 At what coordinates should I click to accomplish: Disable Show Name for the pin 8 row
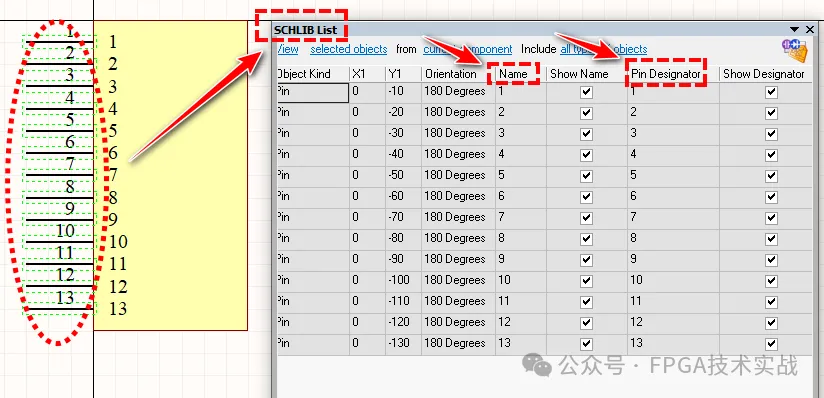click(x=586, y=239)
